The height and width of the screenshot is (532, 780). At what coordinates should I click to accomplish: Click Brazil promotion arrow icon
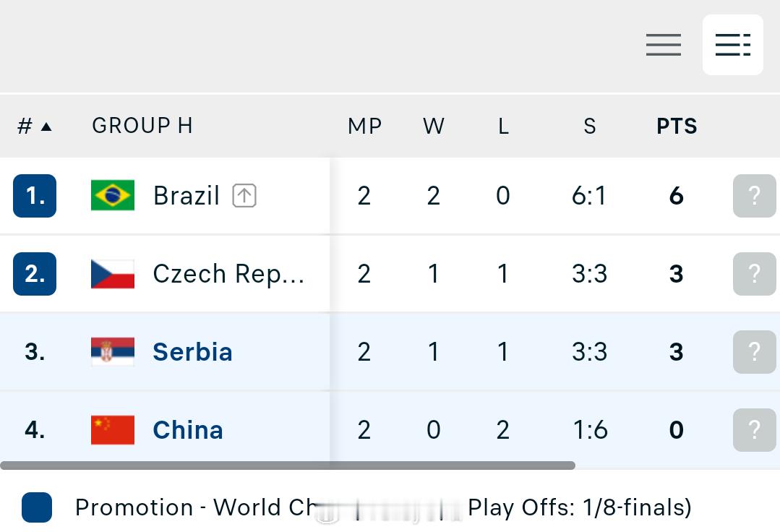pyautogui.click(x=244, y=195)
